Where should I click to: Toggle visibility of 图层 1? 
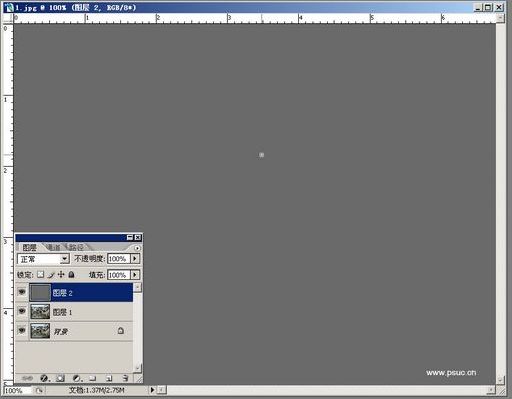coord(22,311)
